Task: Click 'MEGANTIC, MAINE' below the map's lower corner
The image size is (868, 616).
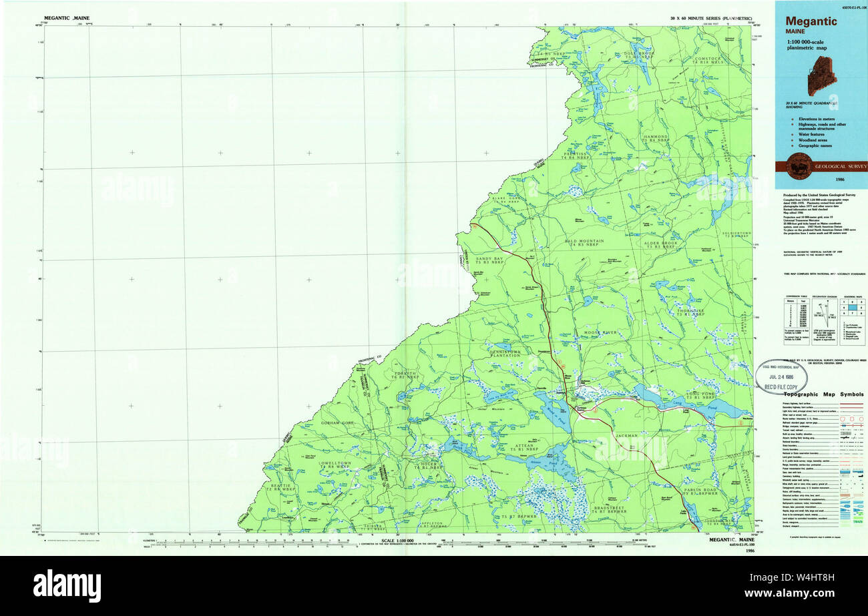Action: tap(731, 539)
